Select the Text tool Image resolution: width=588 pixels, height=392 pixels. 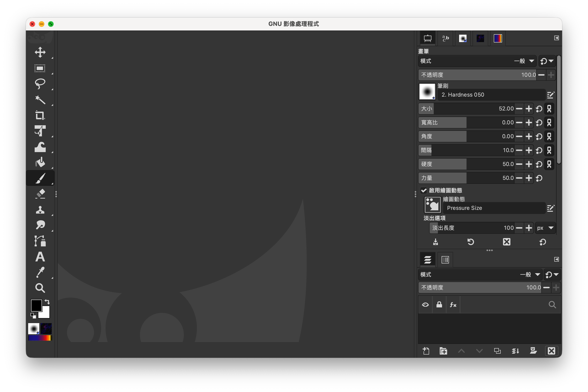click(x=40, y=257)
